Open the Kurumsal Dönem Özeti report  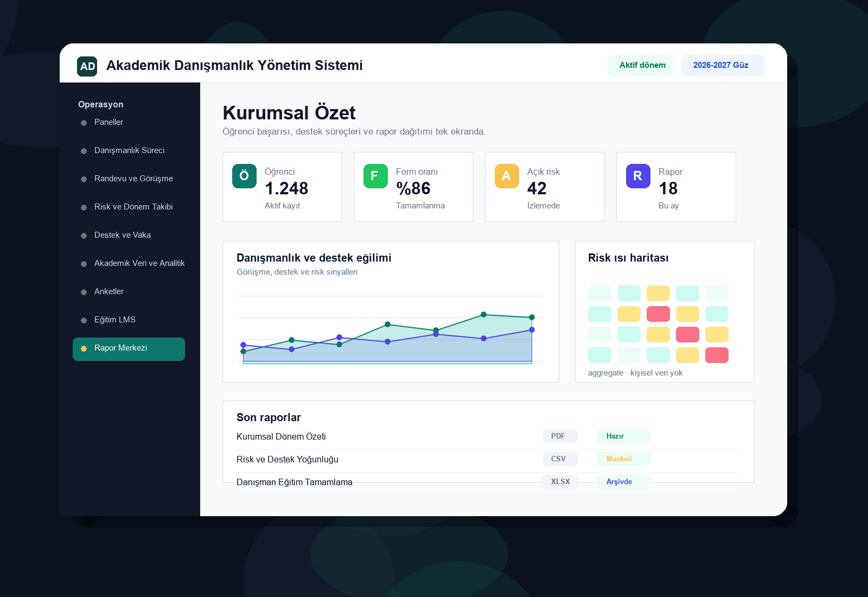[x=281, y=436]
